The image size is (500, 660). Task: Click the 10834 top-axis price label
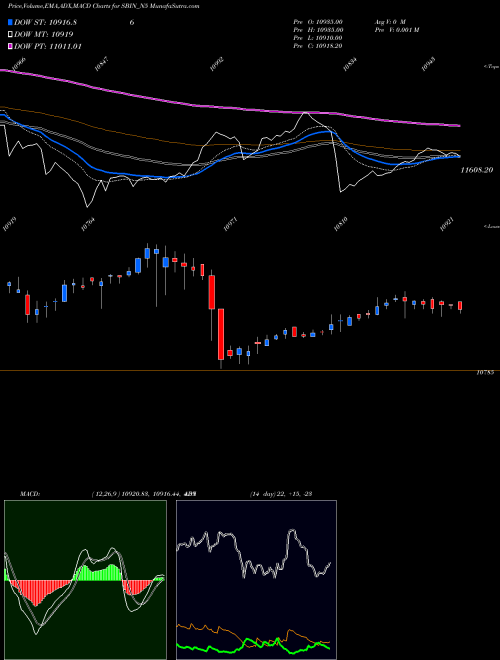click(x=349, y=64)
